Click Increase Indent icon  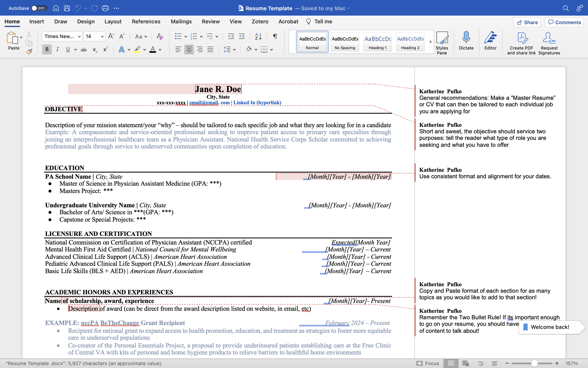(242, 36)
